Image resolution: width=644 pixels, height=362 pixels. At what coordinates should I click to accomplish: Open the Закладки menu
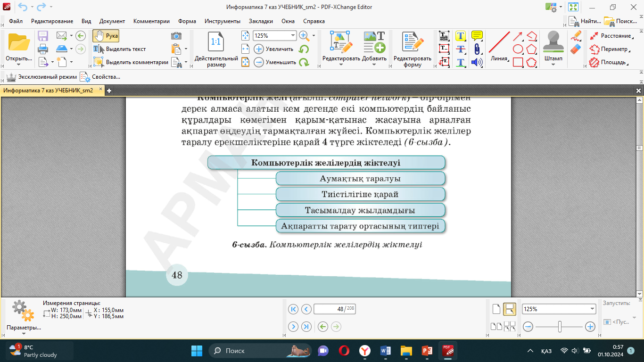tap(261, 21)
